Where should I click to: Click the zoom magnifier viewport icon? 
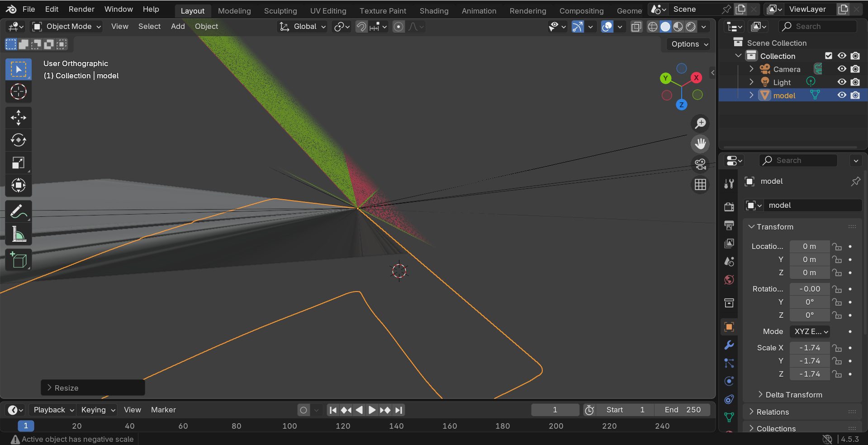(x=700, y=123)
